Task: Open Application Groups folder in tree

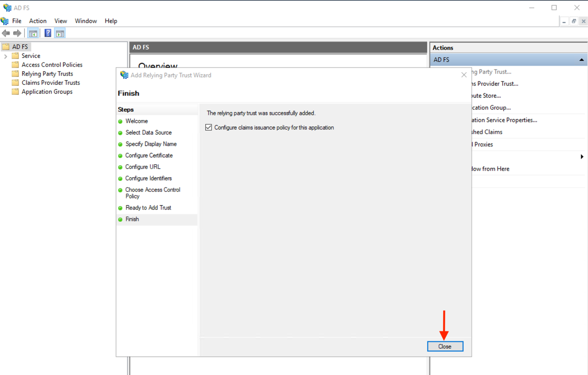Action: 47,92
